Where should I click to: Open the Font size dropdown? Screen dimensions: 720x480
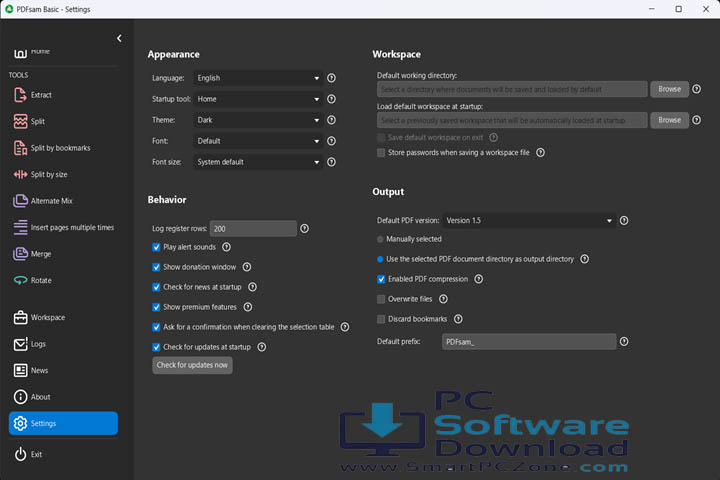[x=259, y=162]
